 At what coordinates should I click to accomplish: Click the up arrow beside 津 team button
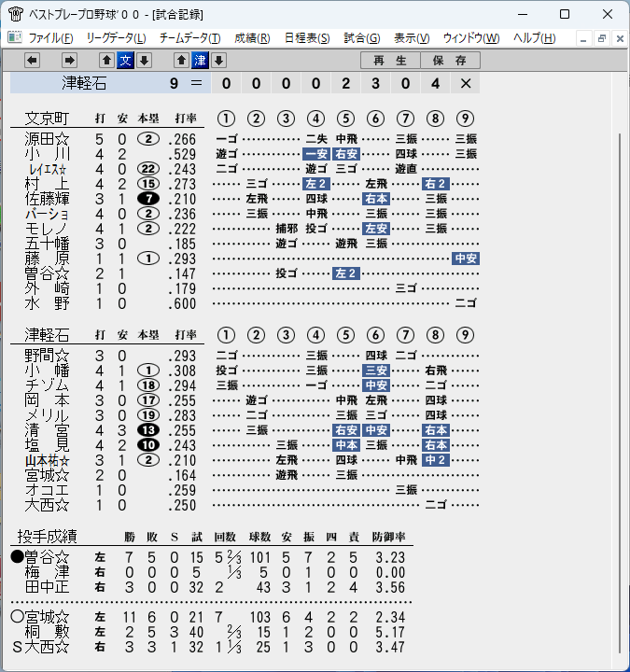tap(181, 61)
